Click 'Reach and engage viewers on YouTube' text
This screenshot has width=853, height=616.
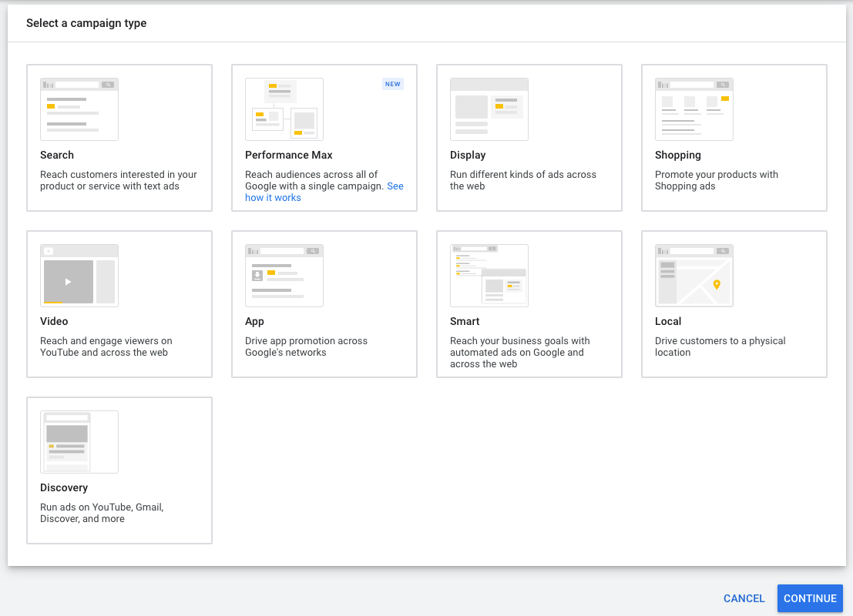point(106,346)
